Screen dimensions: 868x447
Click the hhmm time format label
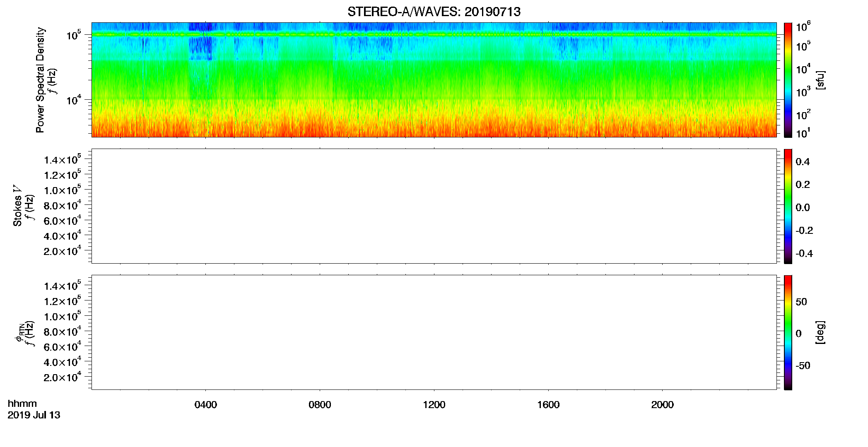pyautogui.click(x=22, y=404)
